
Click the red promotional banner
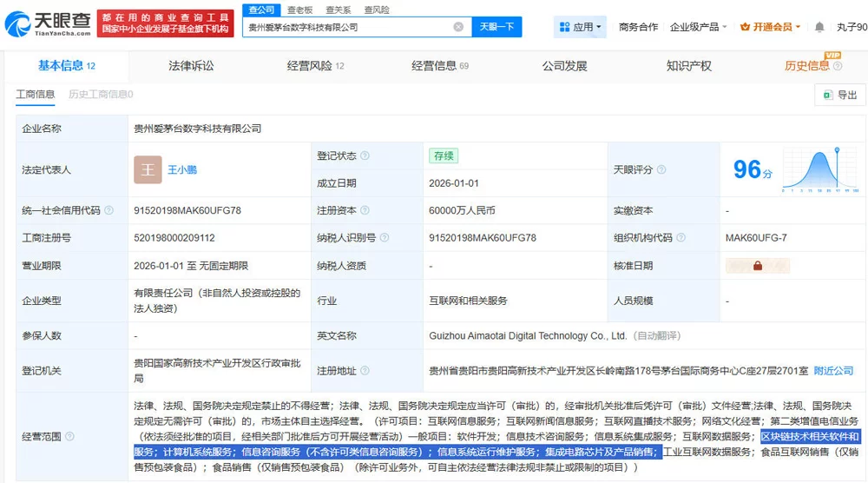pyautogui.click(x=166, y=23)
